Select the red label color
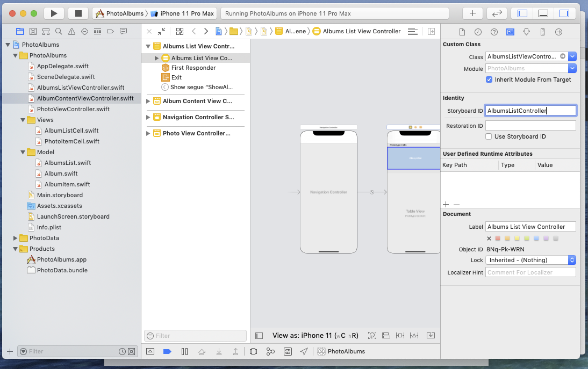This screenshot has height=369, width=588. point(498,238)
